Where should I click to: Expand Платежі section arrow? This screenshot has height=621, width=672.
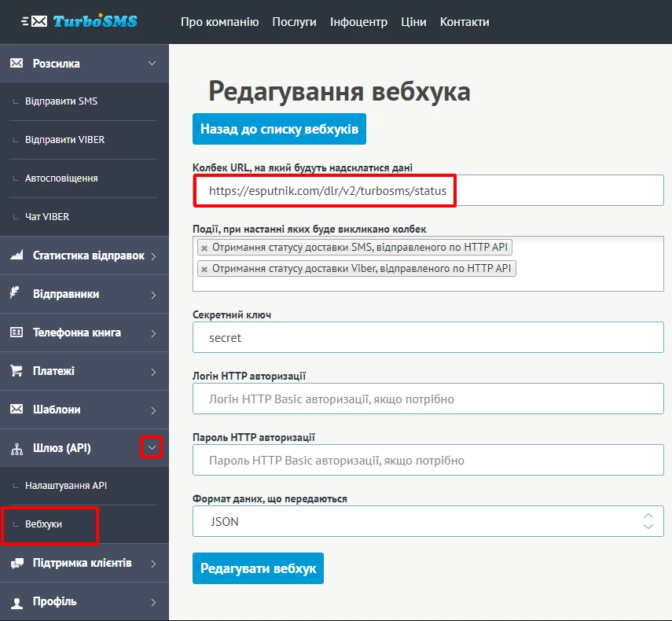153,372
